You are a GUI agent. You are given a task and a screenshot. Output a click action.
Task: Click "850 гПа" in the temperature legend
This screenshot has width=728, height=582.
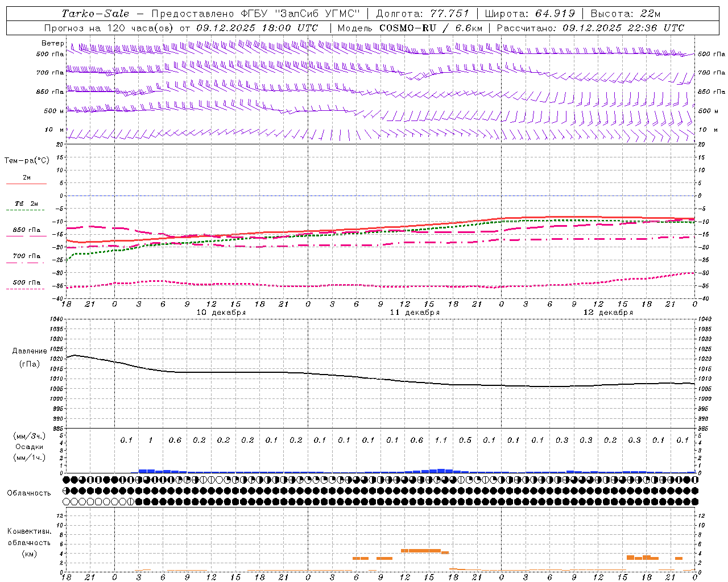point(27,230)
